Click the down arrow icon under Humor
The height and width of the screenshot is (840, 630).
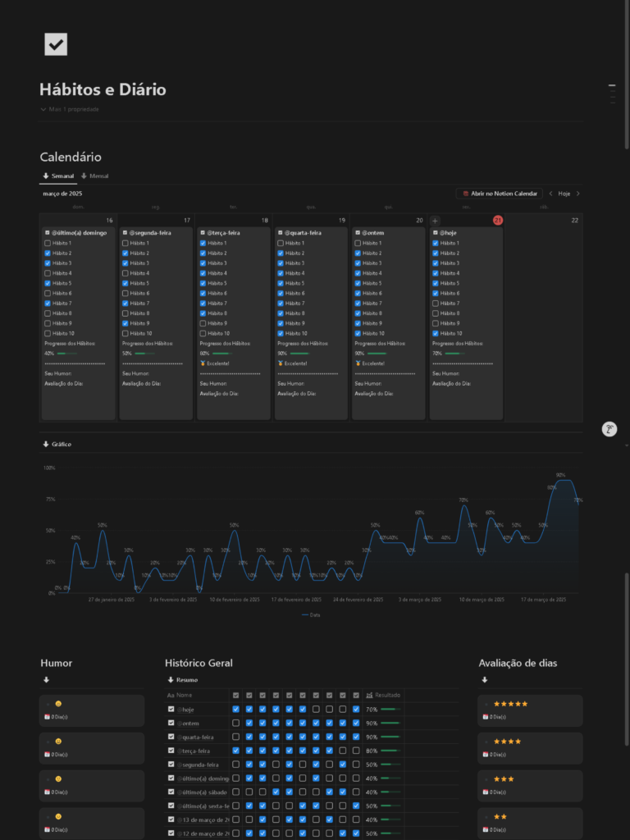coord(46,680)
